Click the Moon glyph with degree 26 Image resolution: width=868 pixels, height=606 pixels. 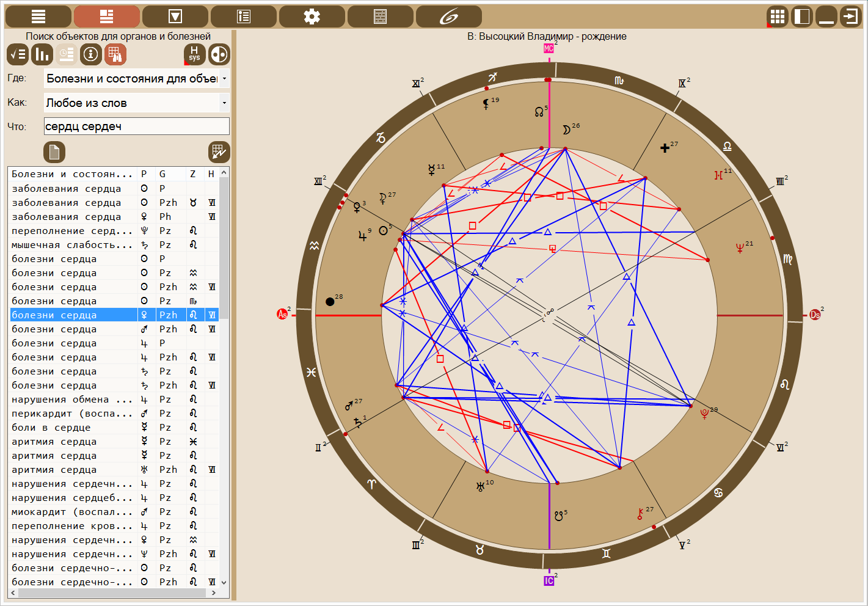tap(566, 130)
